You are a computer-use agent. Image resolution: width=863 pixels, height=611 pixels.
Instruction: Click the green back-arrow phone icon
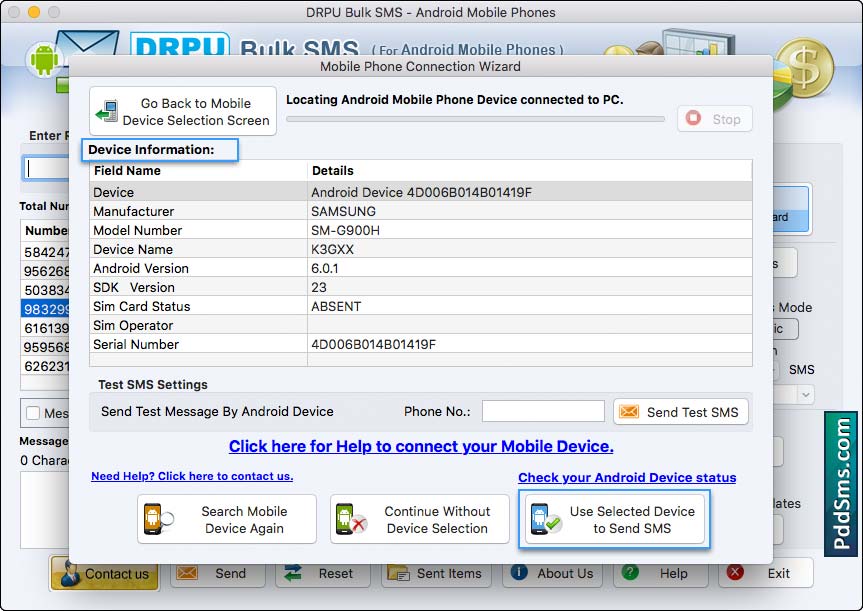(107, 111)
